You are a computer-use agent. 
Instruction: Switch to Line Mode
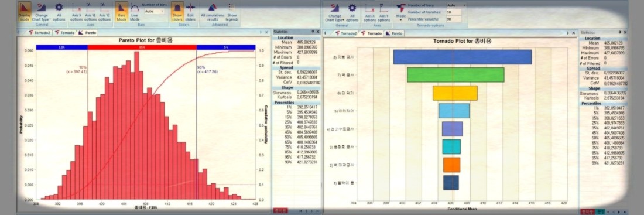(134, 12)
